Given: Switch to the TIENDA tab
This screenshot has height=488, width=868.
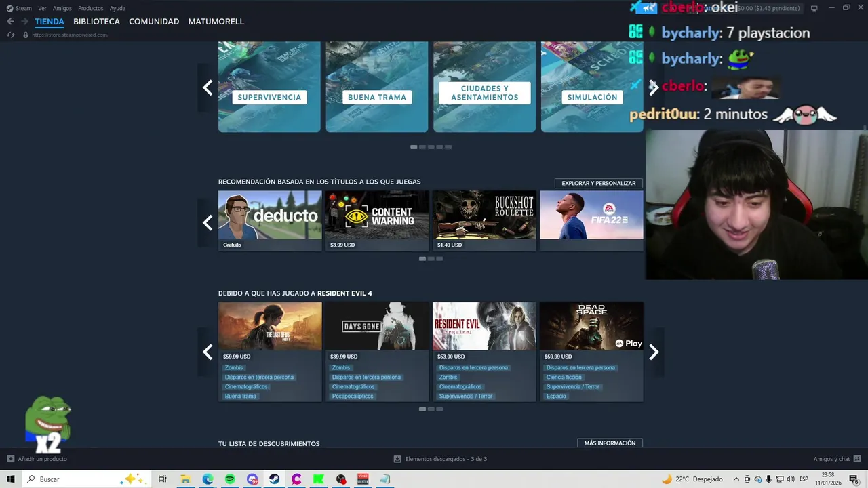Looking at the screenshot, I should 50,22.
